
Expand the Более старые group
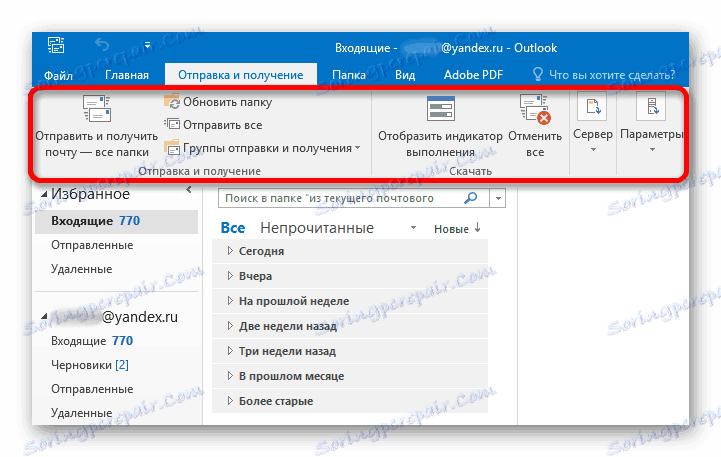pos(230,401)
